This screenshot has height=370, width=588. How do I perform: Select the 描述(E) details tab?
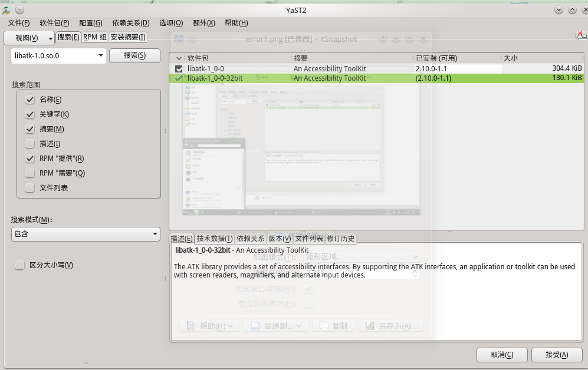tap(182, 239)
